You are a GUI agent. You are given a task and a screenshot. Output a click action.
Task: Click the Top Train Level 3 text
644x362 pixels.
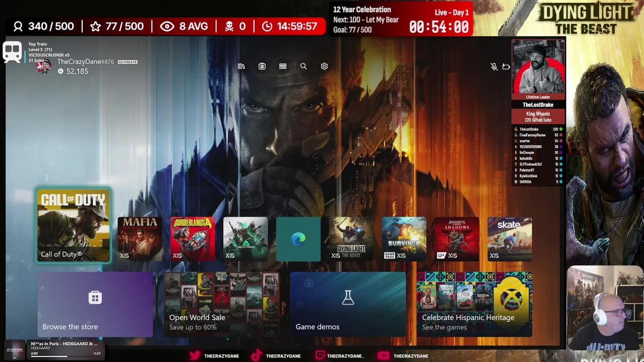tap(40, 47)
